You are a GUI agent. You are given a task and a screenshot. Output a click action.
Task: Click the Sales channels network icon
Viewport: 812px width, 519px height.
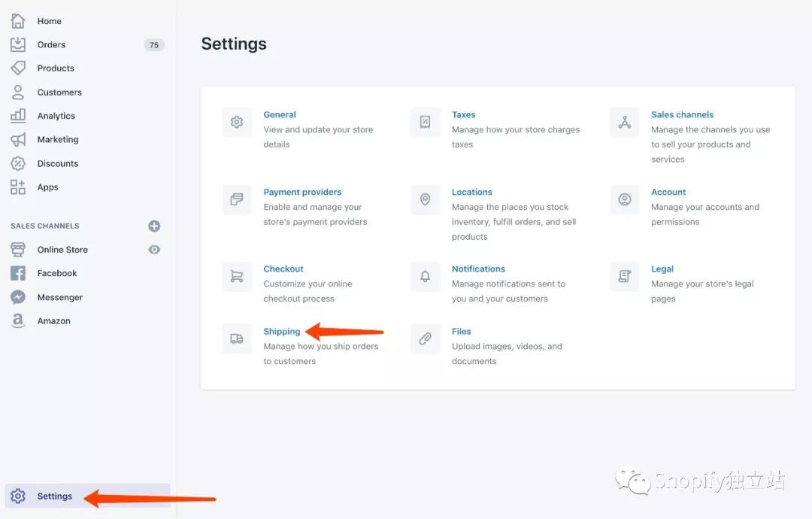pos(624,122)
